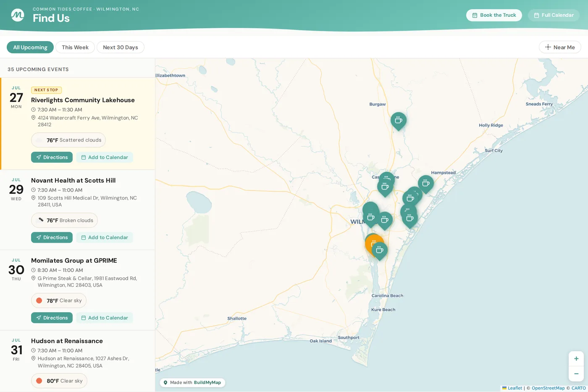Click the JUL 29 WED date block

coord(16,189)
